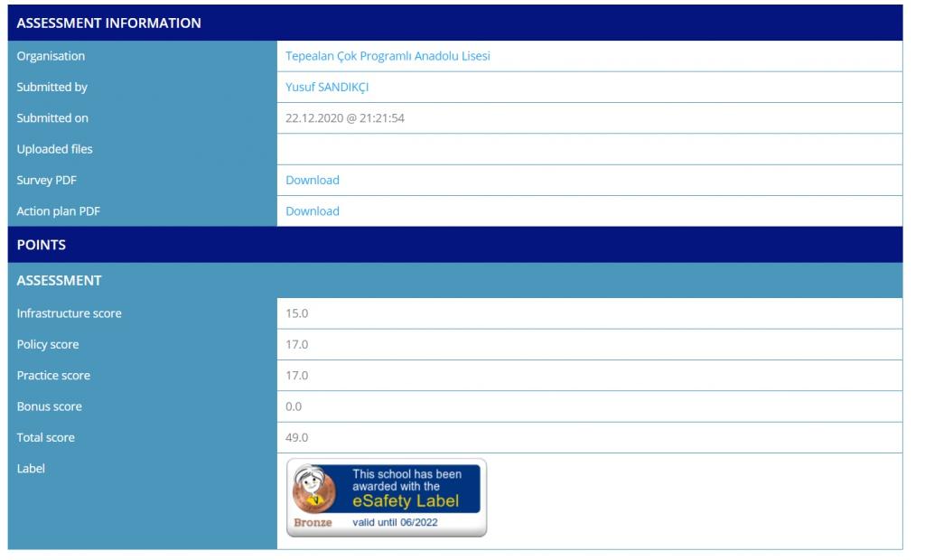Select the Assessment subsection header
Viewport: 925px width, 560px height.
(x=60, y=281)
